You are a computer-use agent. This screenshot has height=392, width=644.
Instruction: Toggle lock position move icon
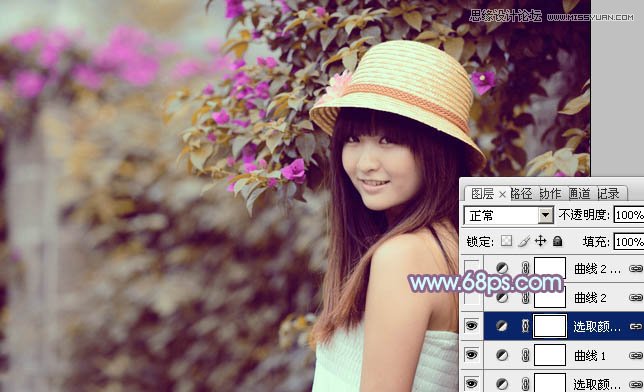pyautogui.click(x=540, y=241)
